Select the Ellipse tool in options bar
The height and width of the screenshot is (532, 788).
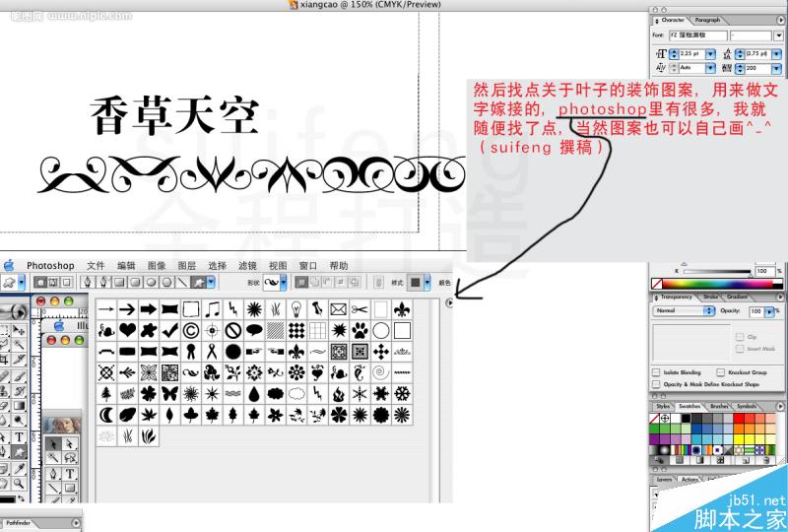pyautogui.click(x=151, y=282)
